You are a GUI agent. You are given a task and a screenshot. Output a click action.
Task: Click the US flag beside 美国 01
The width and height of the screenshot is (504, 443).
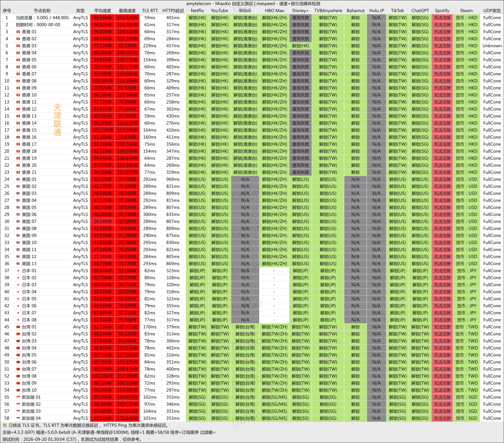(x=18, y=179)
